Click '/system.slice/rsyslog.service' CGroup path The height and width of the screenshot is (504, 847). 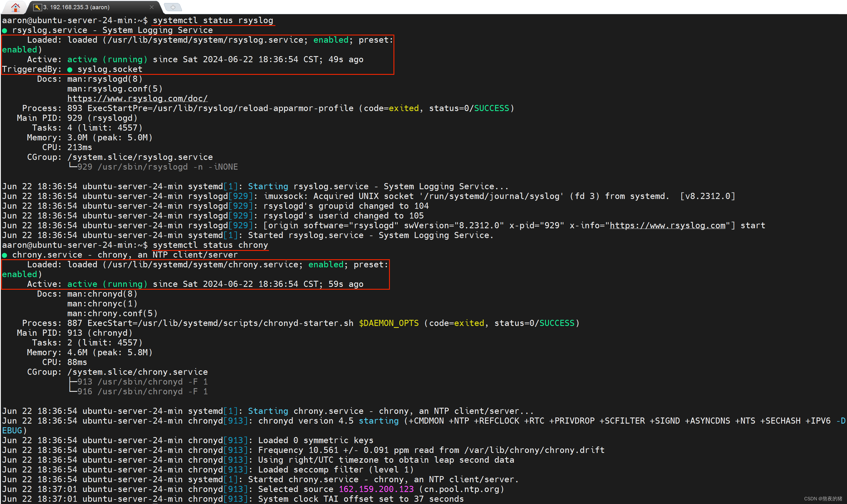click(140, 157)
